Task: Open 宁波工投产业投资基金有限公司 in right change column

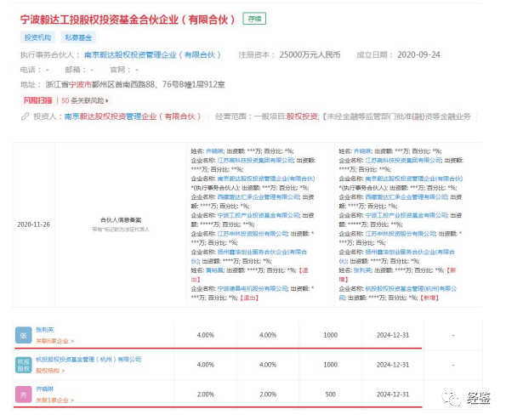Action: coord(407,215)
